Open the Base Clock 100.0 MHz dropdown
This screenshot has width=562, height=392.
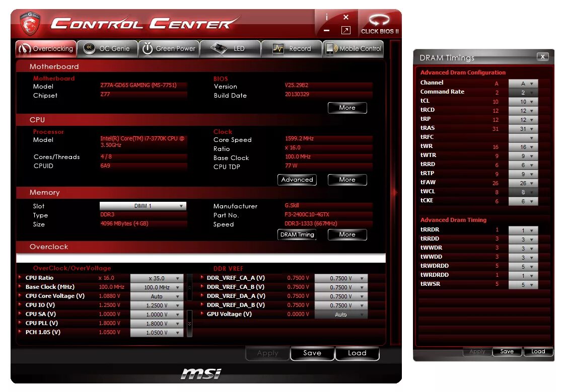pyautogui.click(x=157, y=287)
